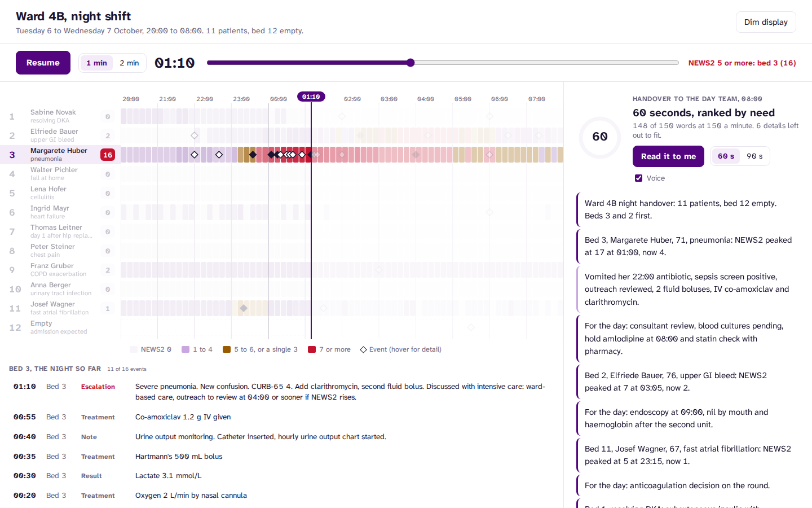This screenshot has width=812, height=508.
Task: Click Elfriede Bauer's event diamond at 22:00
Action: pyautogui.click(x=195, y=135)
